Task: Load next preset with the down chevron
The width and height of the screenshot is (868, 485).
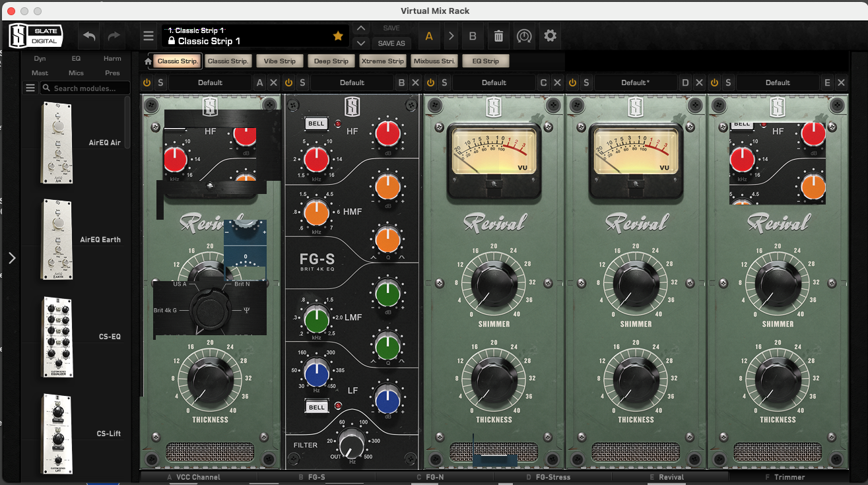Action: pos(360,43)
